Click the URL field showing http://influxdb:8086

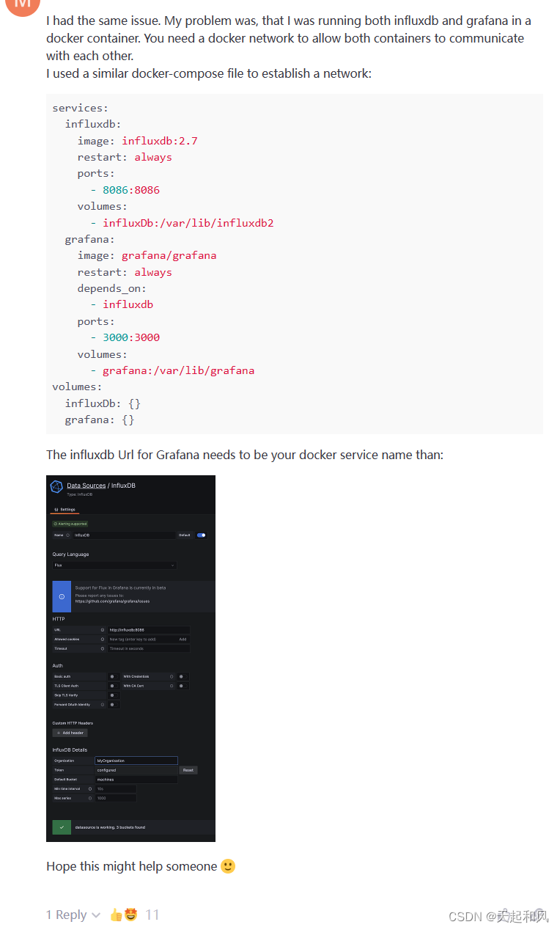pos(149,630)
